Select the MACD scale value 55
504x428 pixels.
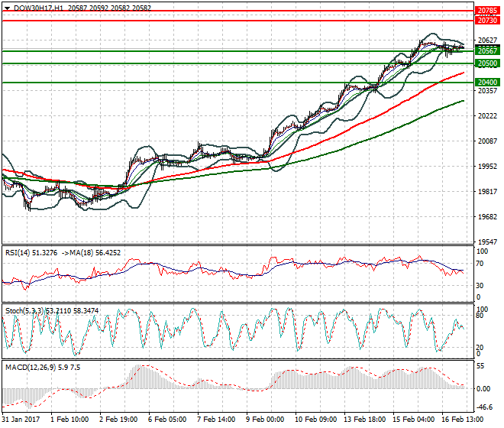click(480, 366)
